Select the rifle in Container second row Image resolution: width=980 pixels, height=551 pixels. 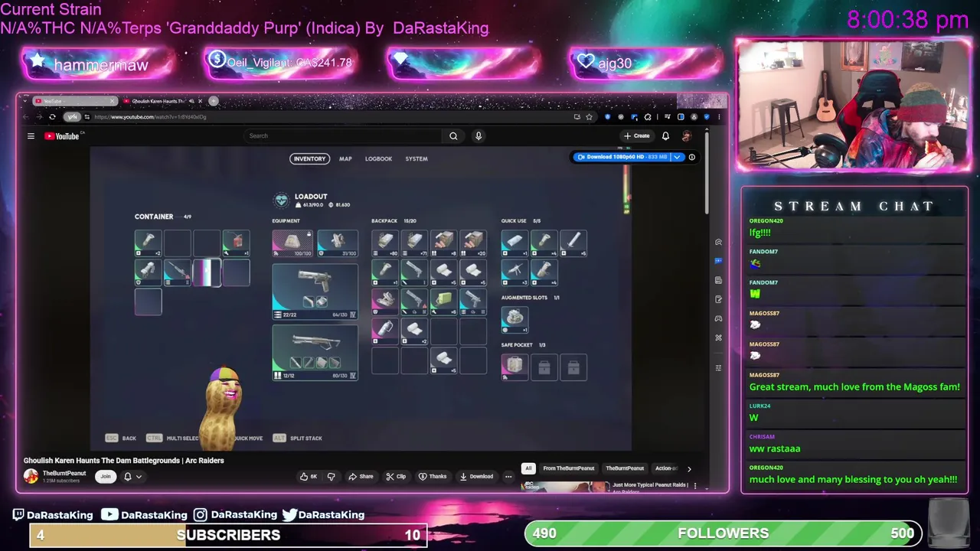click(177, 272)
